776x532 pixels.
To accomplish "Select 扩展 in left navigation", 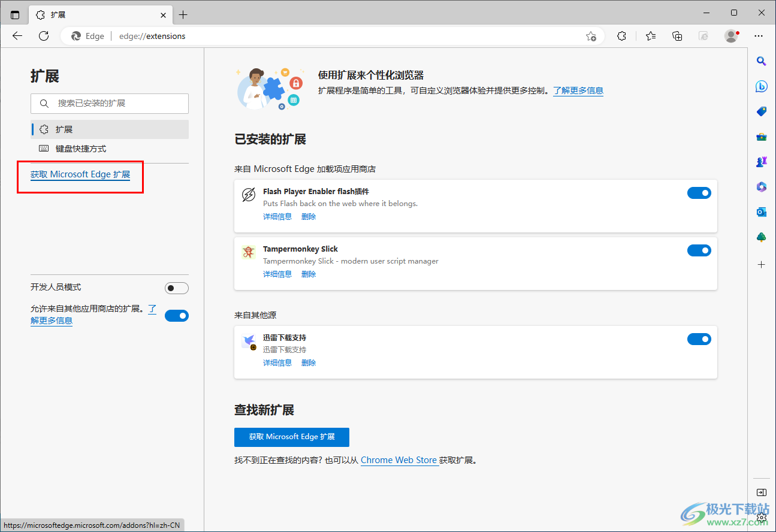I will click(110, 129).
